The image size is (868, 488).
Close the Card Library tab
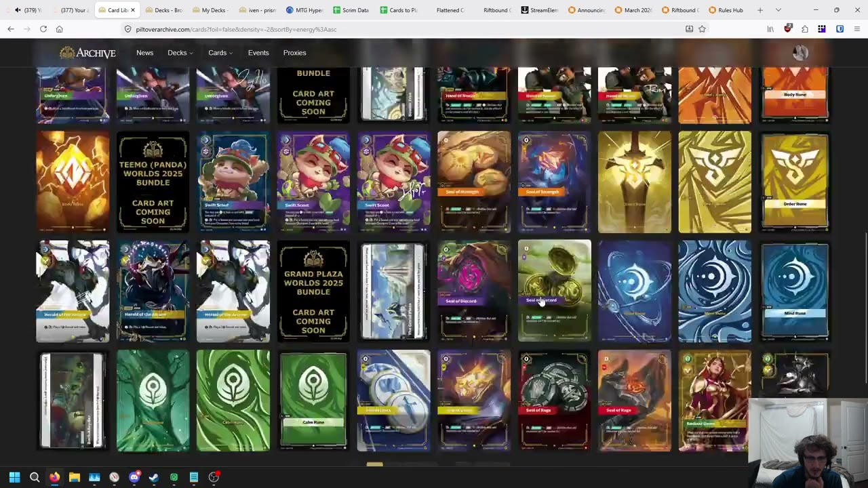pyautogui.click(x=133, y=10)
